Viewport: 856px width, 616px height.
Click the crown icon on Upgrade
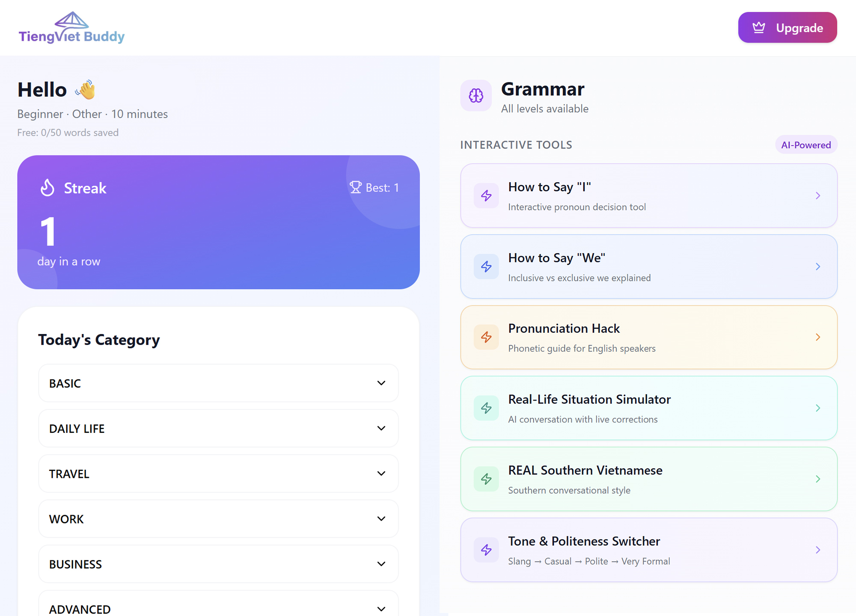[x=759, y=28]
